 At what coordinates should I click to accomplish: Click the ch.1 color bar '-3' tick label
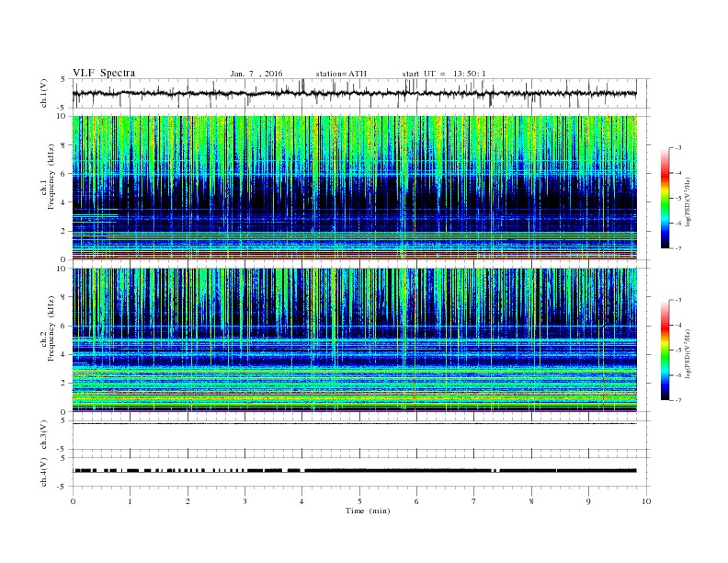coord(678,148)
